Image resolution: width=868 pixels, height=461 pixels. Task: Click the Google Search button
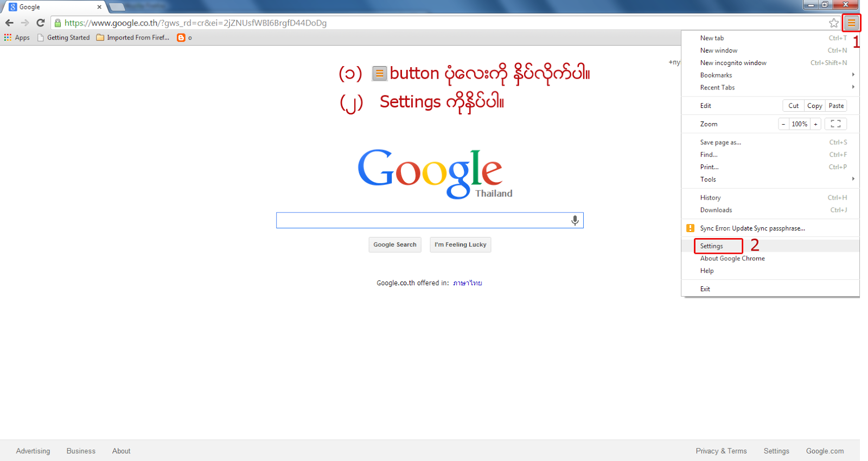coord(395,245)
